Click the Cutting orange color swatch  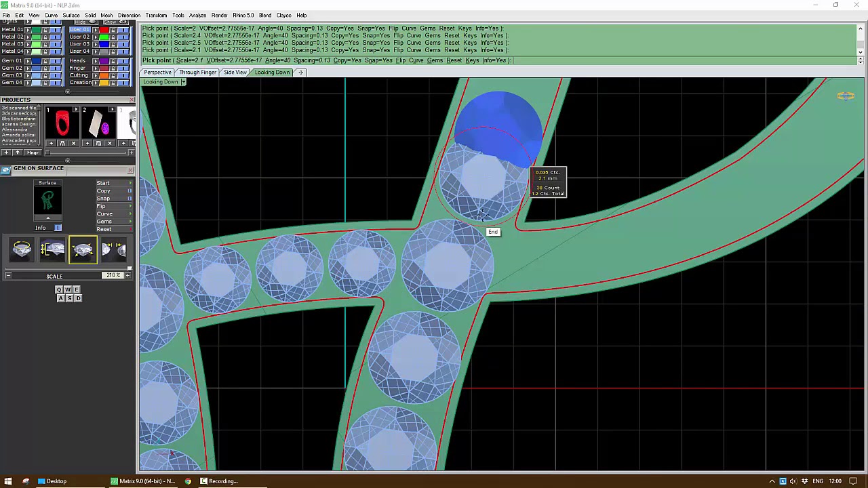point(104,75)
